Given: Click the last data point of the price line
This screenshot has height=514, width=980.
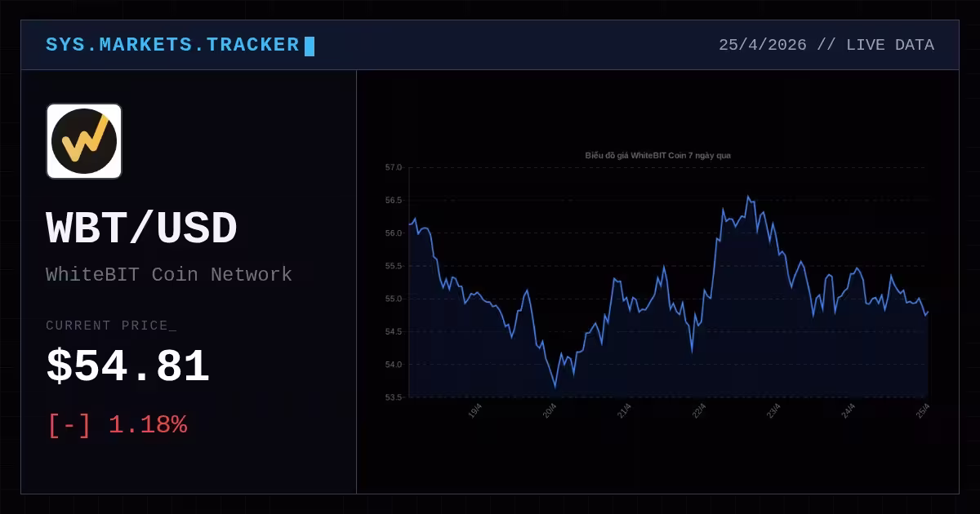Looking at the screenshot, I should 929,312.
